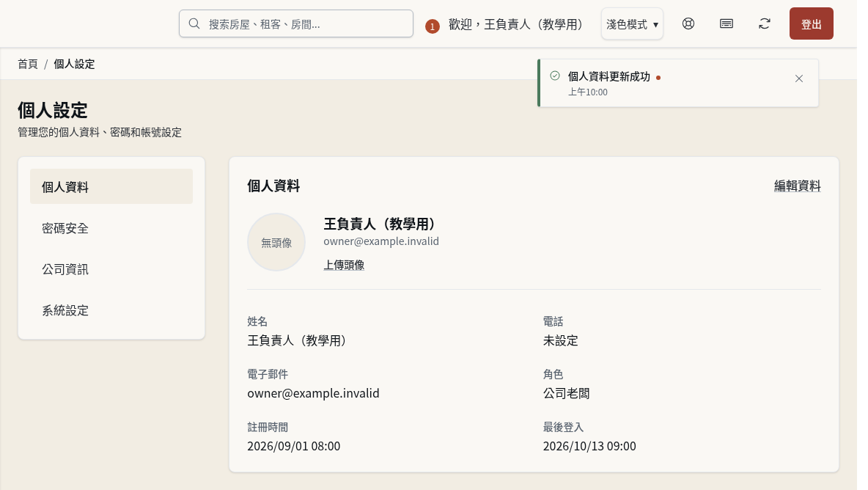Click the 無頭像 avatar placeholder

coord(276,242)
